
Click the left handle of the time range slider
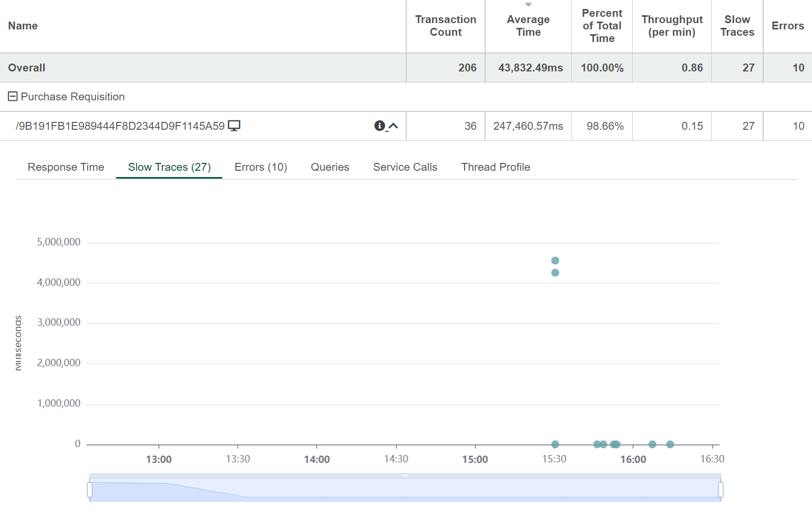point(90,490)
